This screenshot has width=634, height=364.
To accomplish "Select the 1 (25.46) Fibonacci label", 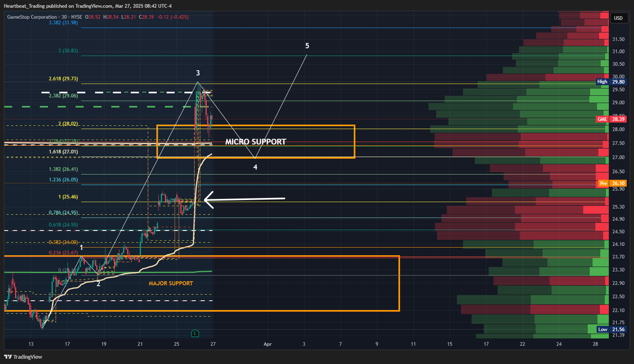I will pyautogui.click(x=68, y=197).
